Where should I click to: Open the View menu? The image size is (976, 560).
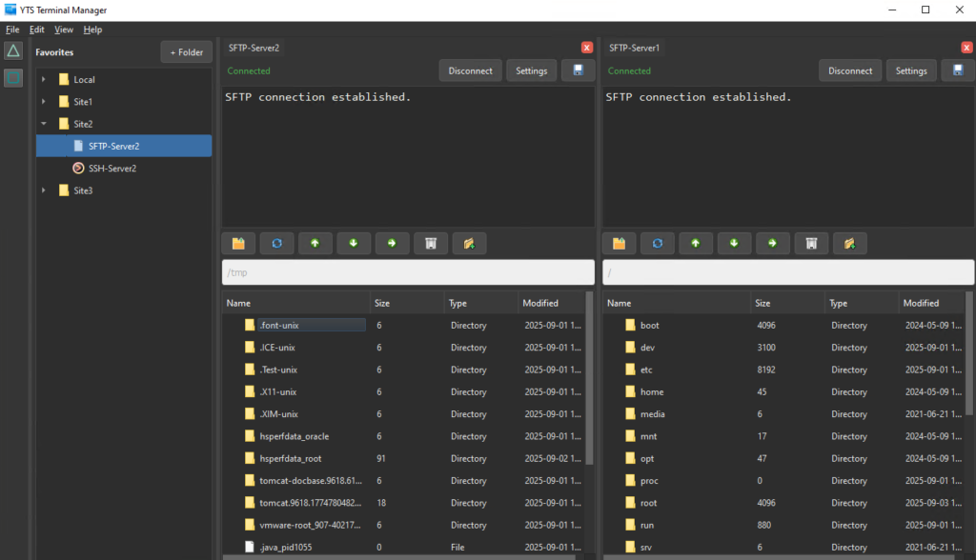pos(63,30)
